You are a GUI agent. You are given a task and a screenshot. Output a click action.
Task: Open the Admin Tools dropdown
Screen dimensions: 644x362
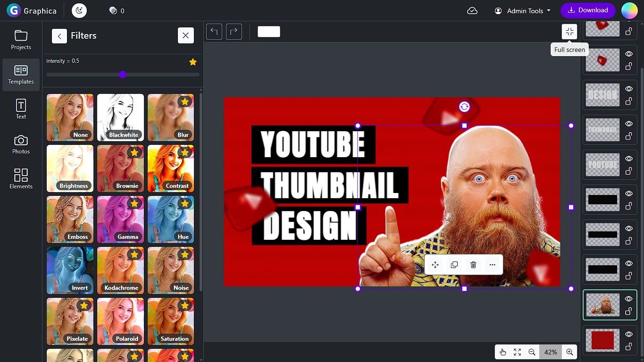click(x=523, y=10)
